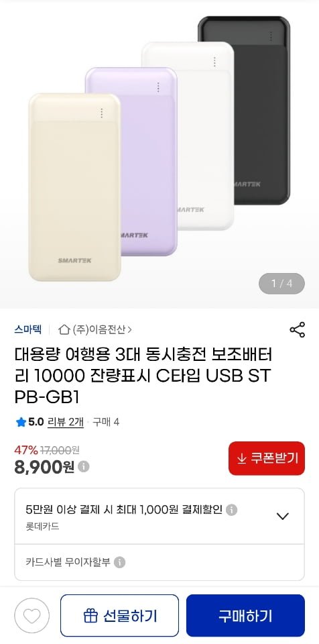This screenshot has width=319, height=644.
Task: Open 리뷰 2개 reviews link
Action: tap(66, 422)
